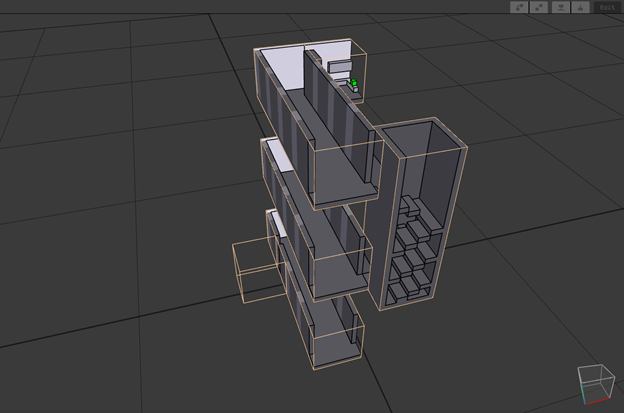Click the toolbar icon showing a vertical line on a block
Image resolution: width=624 pixels, height=413 pixels.
point(580,7)
